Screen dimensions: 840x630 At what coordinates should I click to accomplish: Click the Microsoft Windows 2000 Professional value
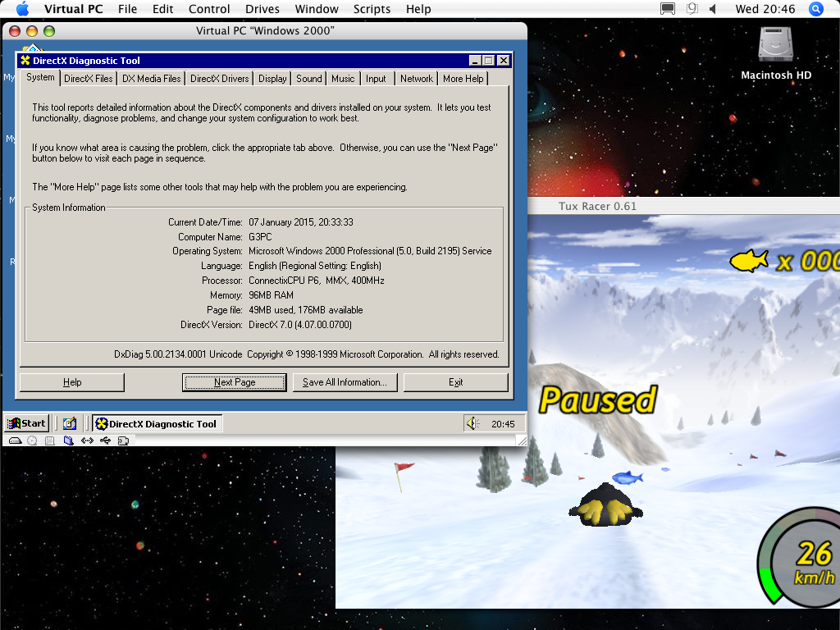370,251
